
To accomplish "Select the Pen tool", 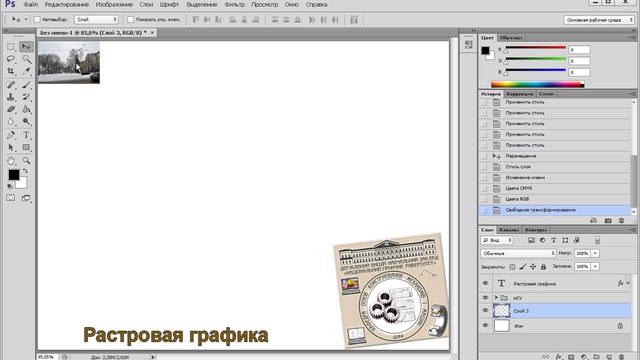I will pos(11,135).
